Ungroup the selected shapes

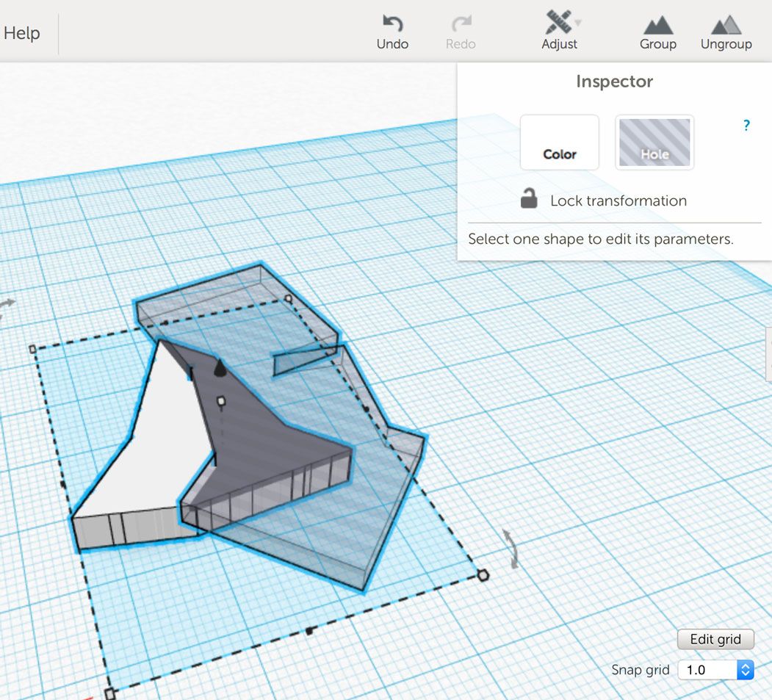tap(726, 25)
